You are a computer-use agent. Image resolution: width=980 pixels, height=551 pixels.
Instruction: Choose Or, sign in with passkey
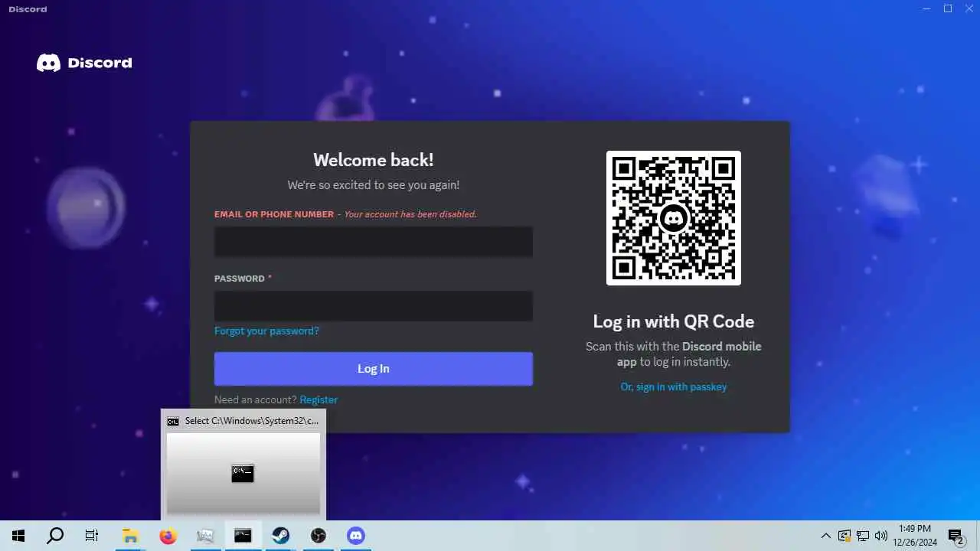tap(674, 387)
